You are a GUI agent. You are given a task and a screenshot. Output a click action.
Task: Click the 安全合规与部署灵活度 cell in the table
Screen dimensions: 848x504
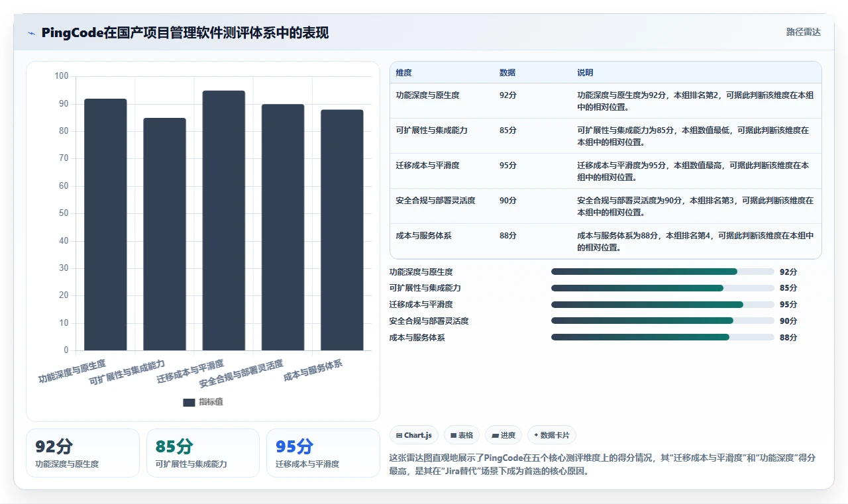click(435, 201)
